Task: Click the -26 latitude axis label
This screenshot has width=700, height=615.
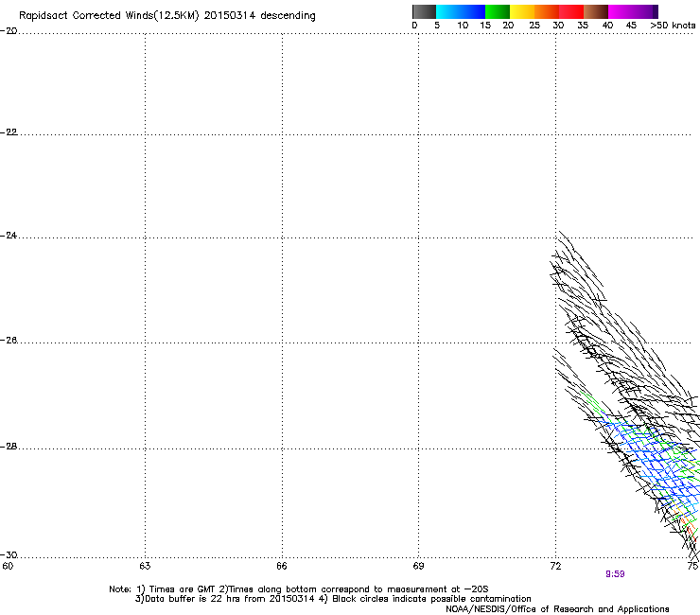Action: point(9,341)
